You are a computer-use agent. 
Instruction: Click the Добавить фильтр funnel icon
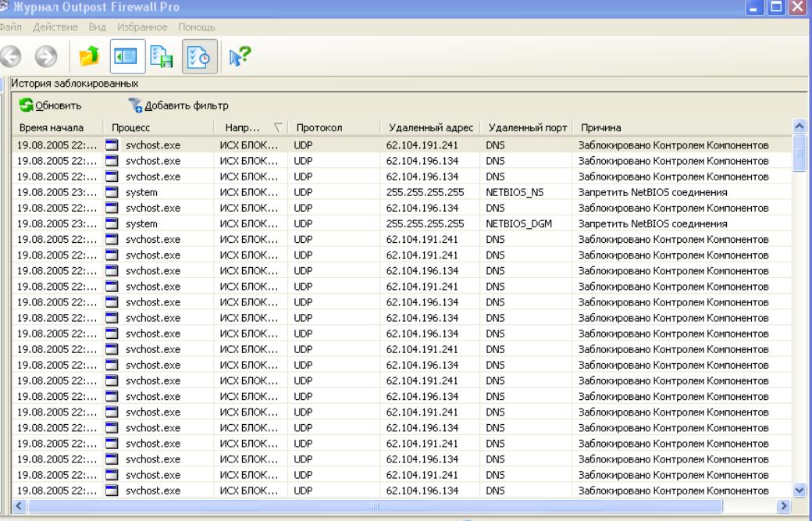[135, 105]
